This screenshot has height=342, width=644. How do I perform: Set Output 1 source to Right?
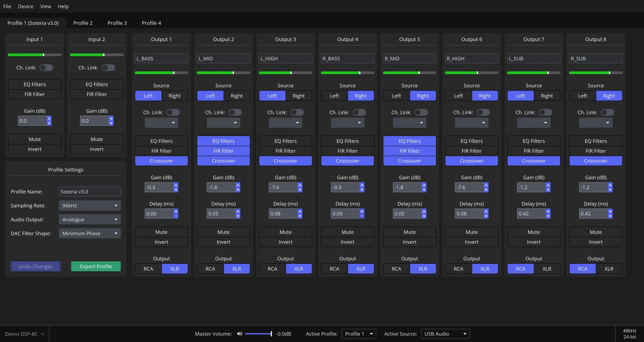pos(174,96)
